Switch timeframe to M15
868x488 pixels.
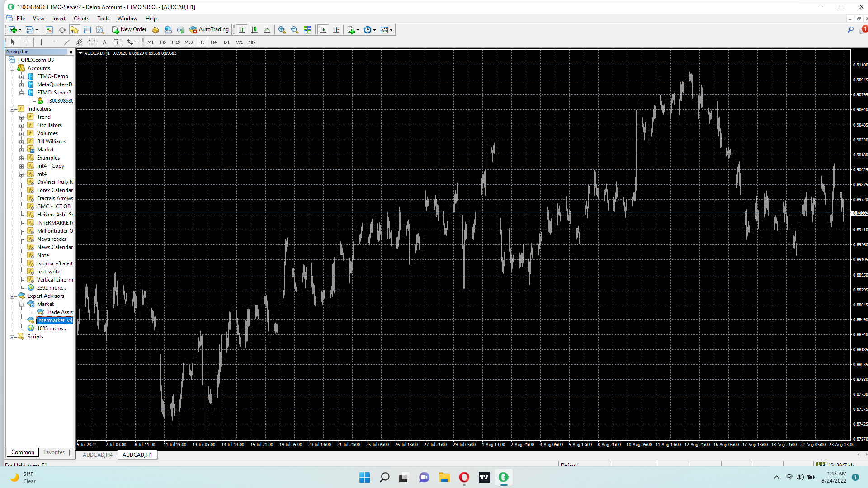click(176, 42)
